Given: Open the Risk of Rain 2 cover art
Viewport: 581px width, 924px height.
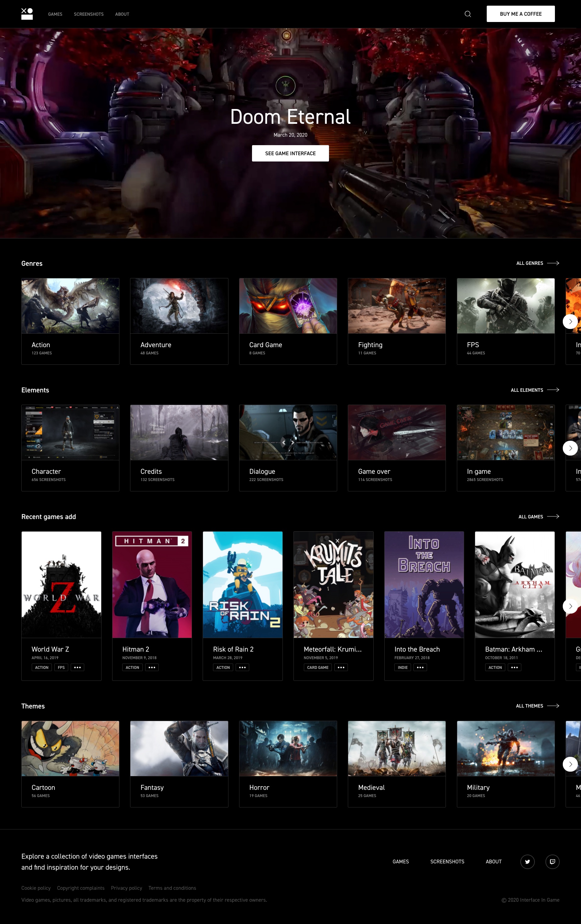Looking at the screenshot, I should tap(243, 585).
